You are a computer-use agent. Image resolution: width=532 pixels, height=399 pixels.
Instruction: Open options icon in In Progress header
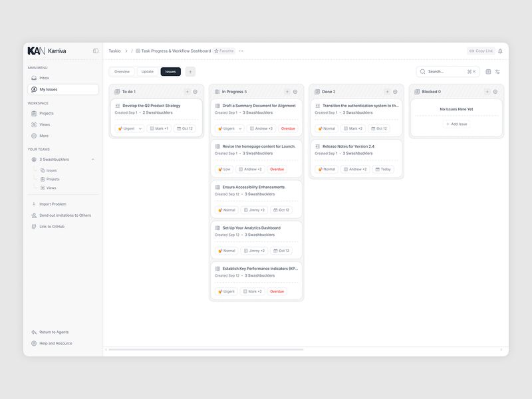(x=295, y=92)
